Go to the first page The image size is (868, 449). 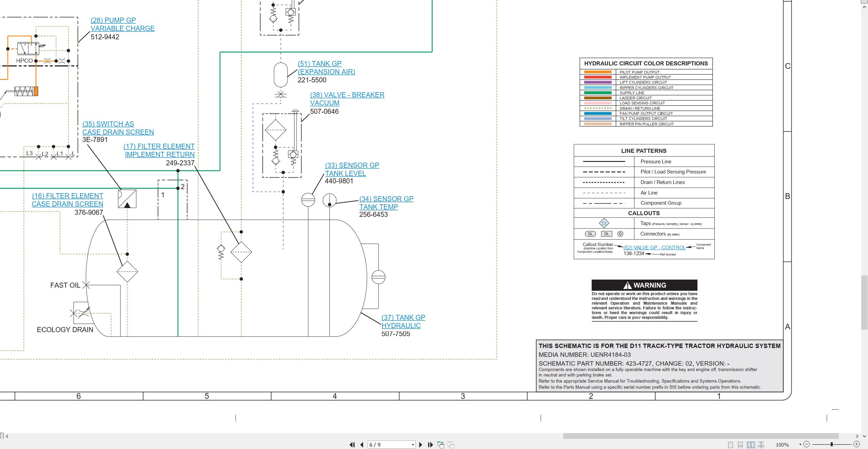coord(352,445)
